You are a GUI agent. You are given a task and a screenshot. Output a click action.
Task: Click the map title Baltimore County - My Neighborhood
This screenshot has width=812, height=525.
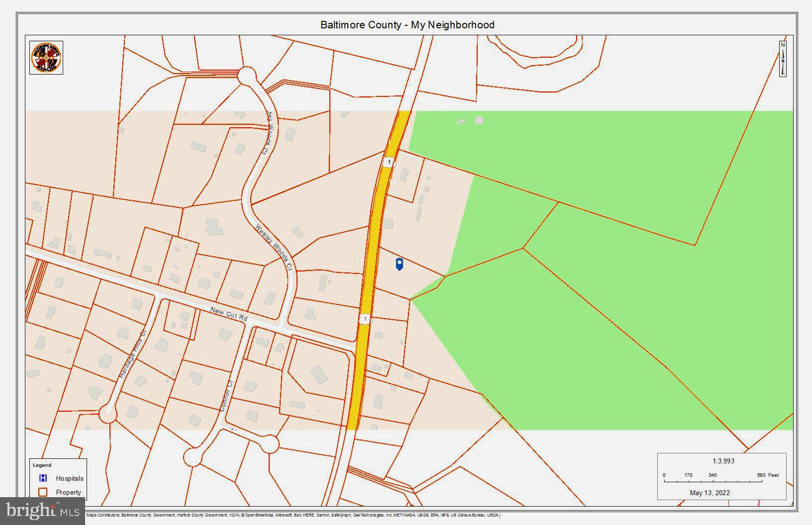click(x=407, y=25)
